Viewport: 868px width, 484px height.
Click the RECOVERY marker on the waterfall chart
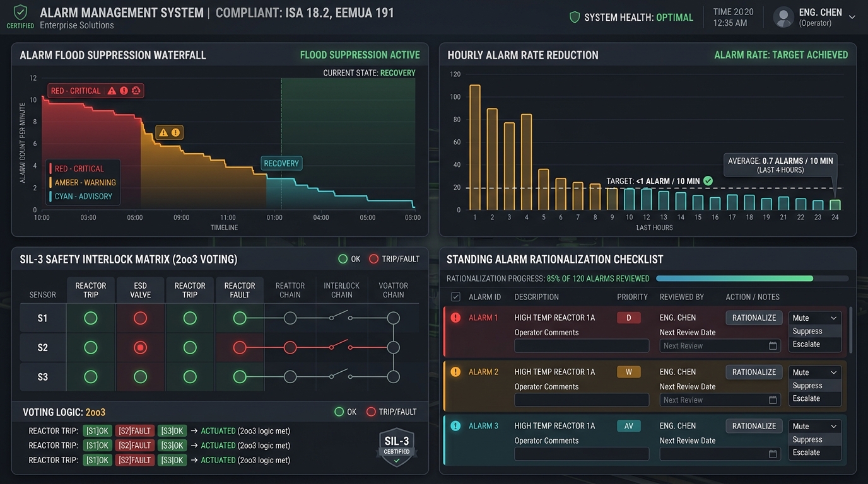(281, 163)
